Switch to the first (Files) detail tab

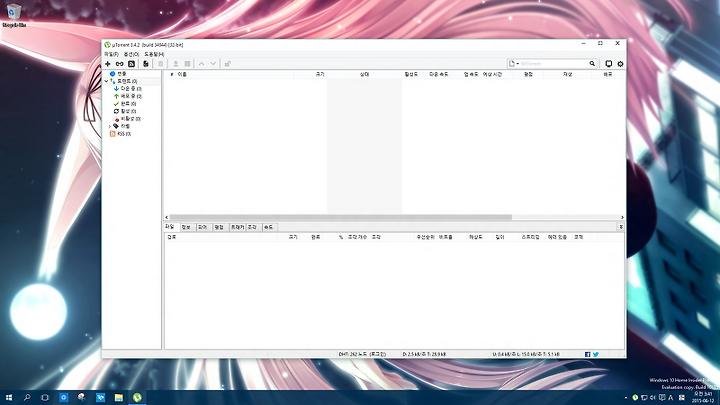point(170,227)
